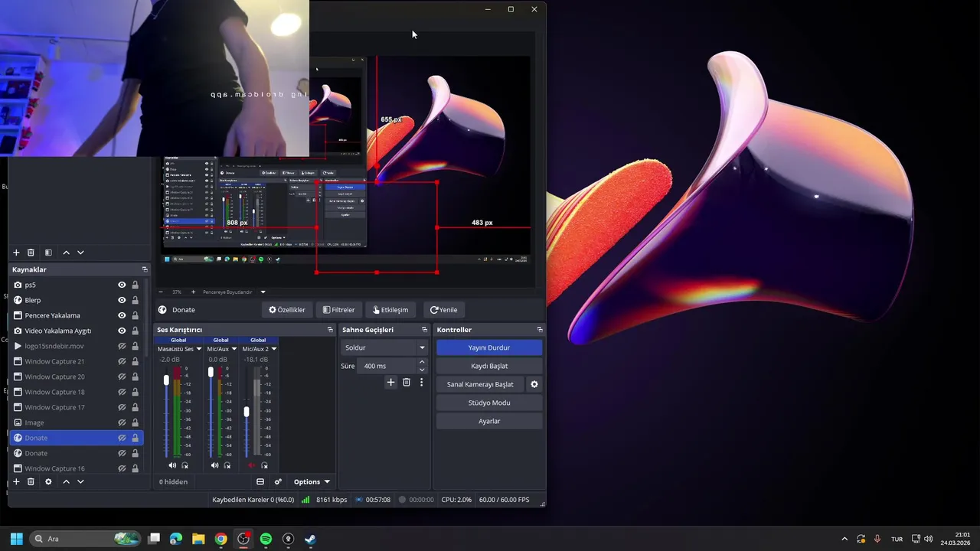Decrease transition duration with down arrow

pos(422,370)
